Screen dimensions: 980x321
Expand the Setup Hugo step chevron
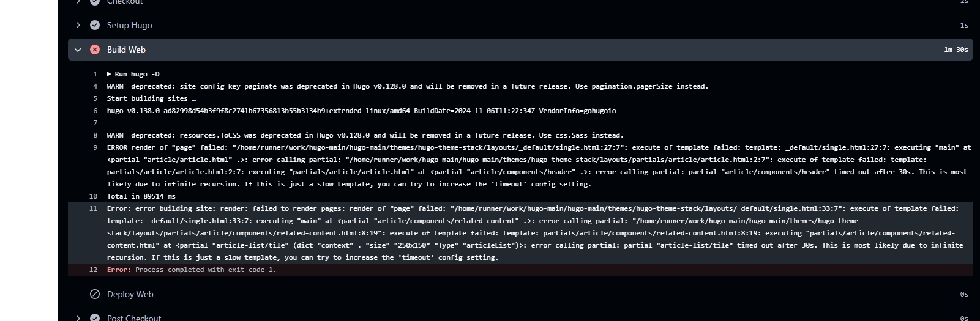pyautogui.click(x=78, y=25)
